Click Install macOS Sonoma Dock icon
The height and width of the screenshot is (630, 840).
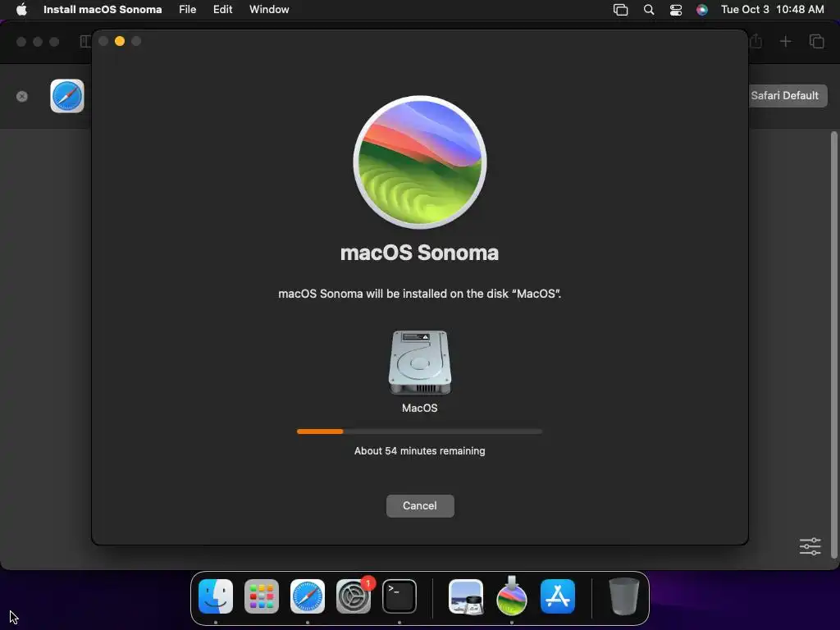(x=512, y=596)
